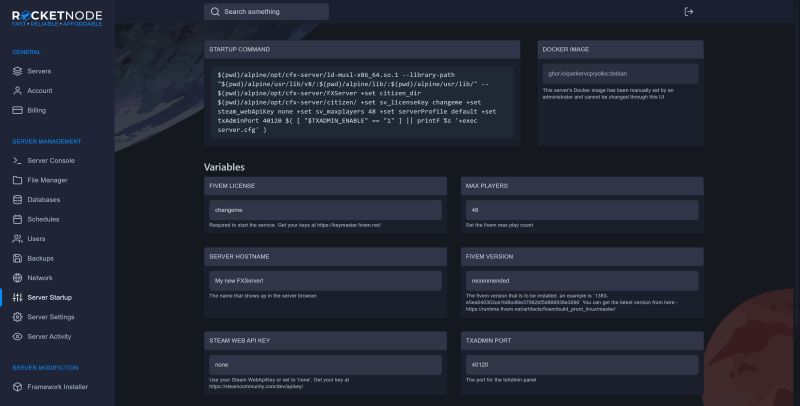Click the Servers stack icon
Screen dimensions: 800x406
tap(17, 71)
